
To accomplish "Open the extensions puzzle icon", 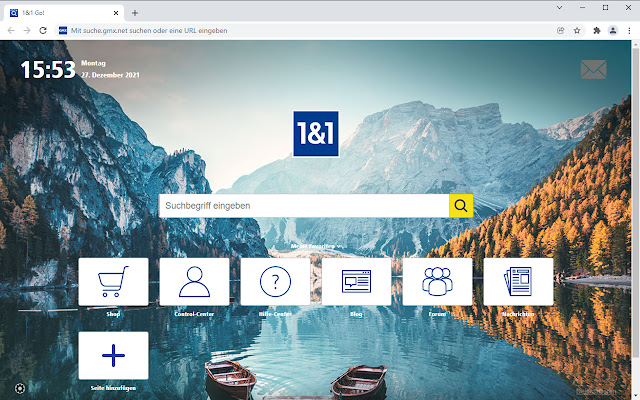I will [x=597, y=31].
